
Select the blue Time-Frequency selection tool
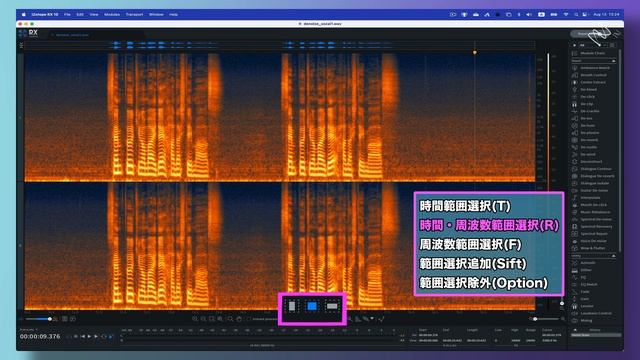pos(312,306)
